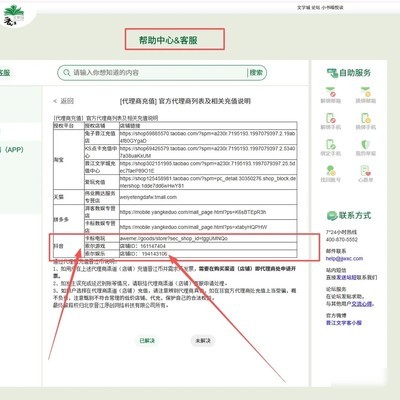Open 晋江文学客小服 Weibo link
Screen dimensions: 400x400
344,323
